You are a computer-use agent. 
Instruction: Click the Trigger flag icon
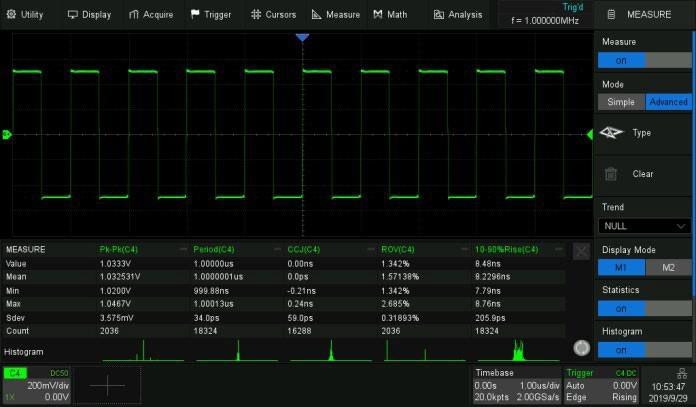click(195, 14)
